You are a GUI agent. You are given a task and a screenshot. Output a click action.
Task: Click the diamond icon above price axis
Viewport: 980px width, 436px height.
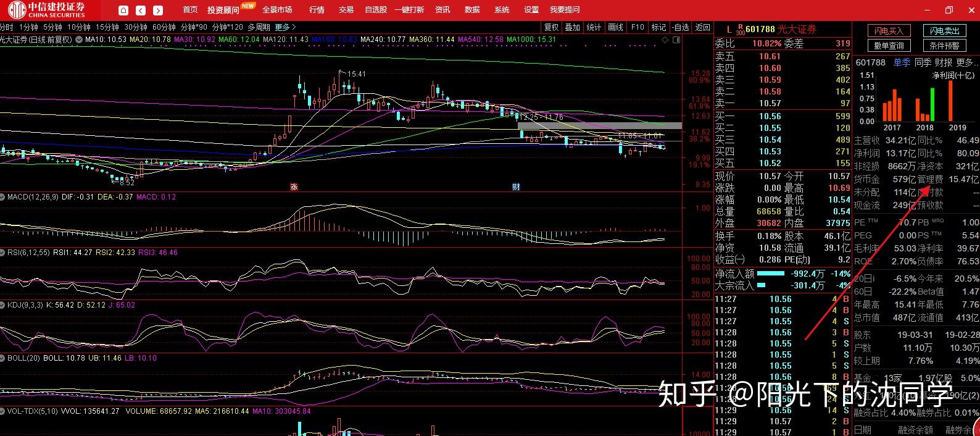click(x=665, y=40)
